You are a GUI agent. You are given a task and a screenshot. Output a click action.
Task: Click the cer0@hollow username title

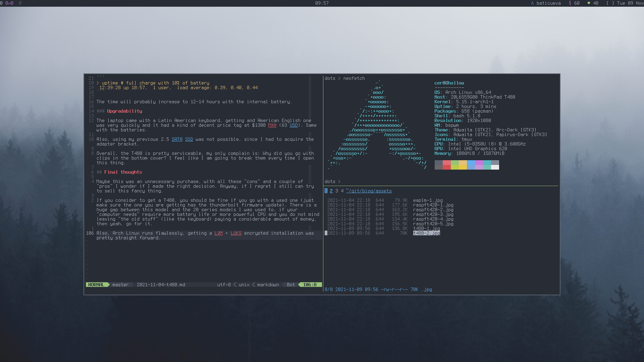(x=449, y=83)
